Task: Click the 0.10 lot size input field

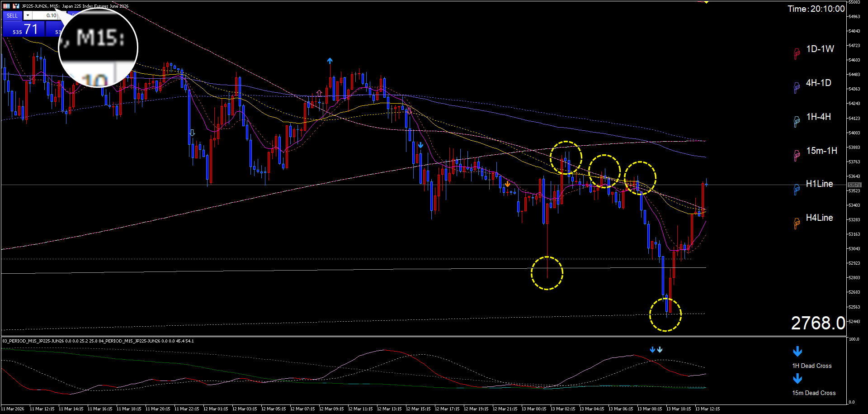Action: 45,15
